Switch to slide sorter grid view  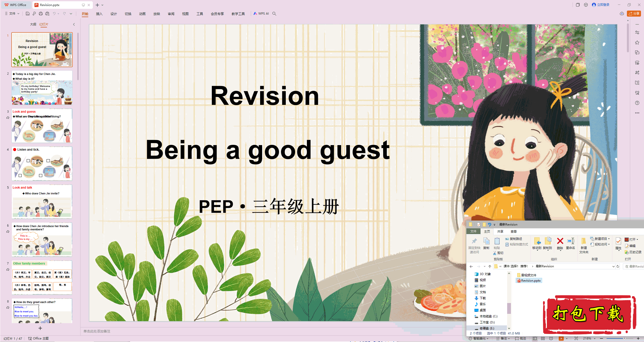point(543,338)
